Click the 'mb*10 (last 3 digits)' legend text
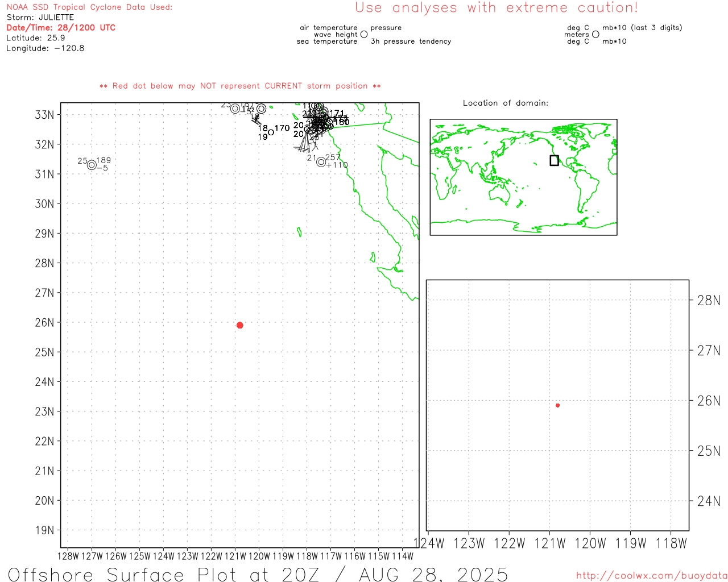 click(642, 27)
